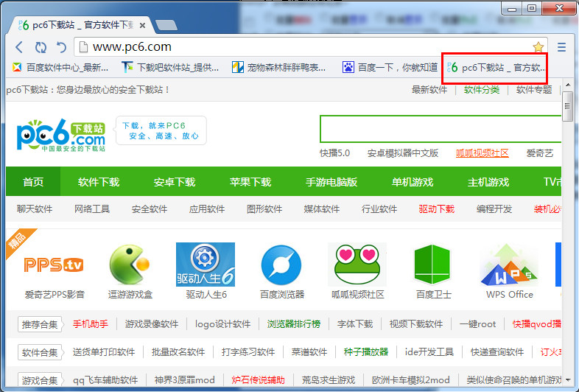Select the WPS Office icon
The image size is (579, 392).
[509, 265]
